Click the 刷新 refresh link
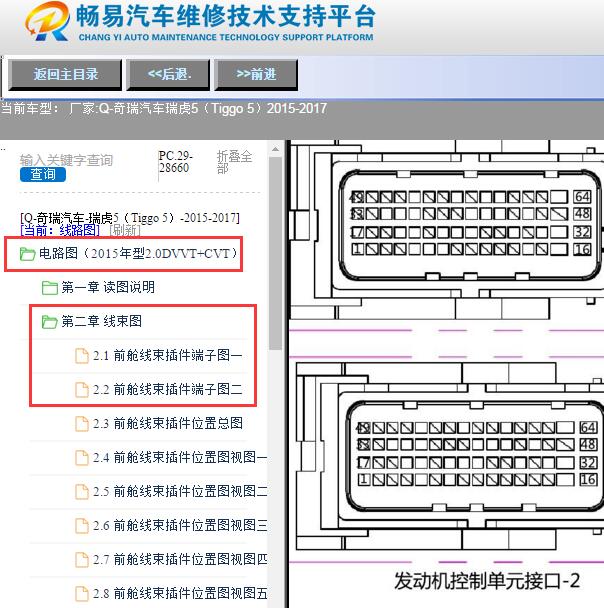Screen dimensions: 604x608 124,230
